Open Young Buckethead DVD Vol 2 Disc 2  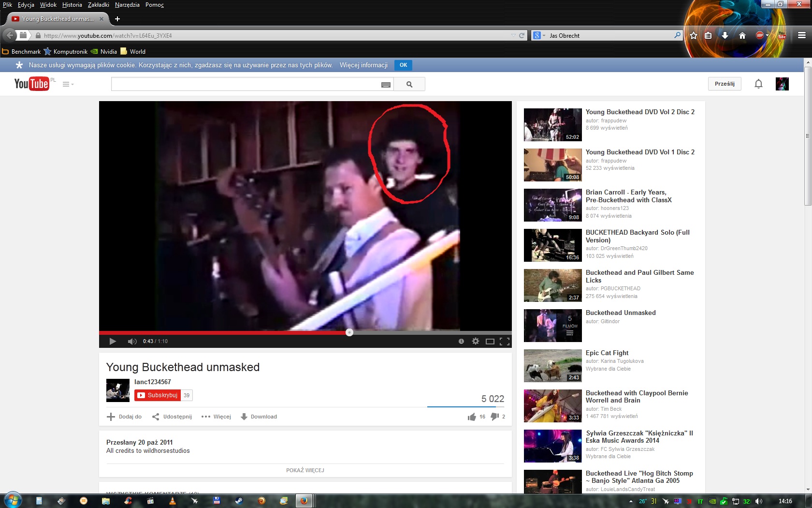coord(640,112)
